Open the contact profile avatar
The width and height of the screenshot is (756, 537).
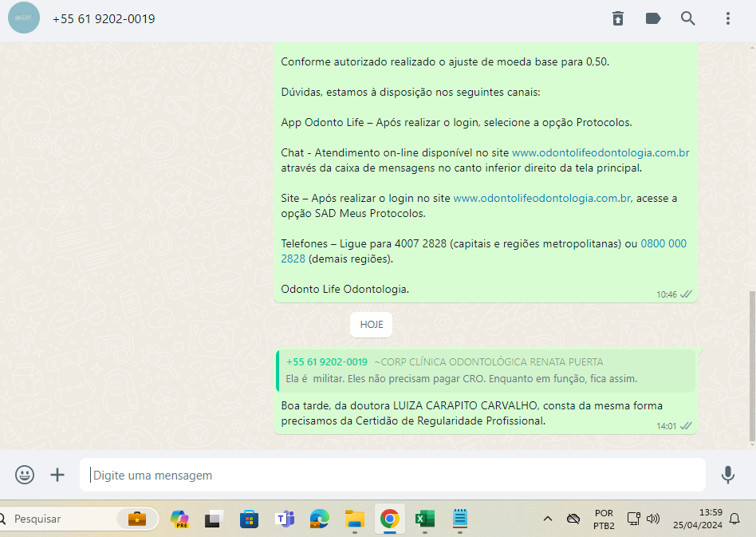tap(24, 18)
